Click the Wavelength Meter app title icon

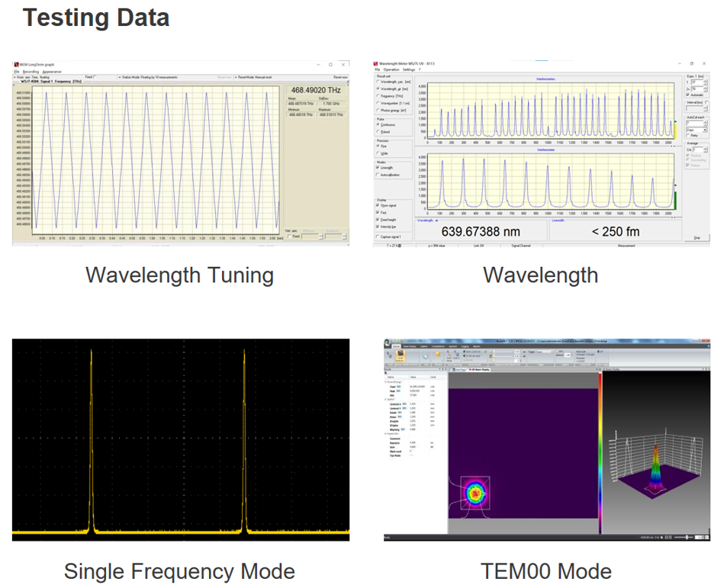375,64
